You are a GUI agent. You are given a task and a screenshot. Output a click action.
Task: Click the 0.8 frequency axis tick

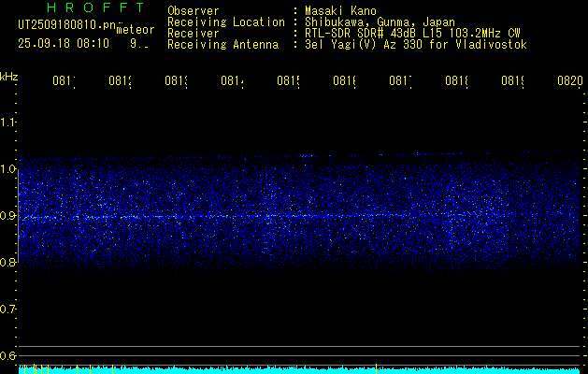tap(8, 263)
